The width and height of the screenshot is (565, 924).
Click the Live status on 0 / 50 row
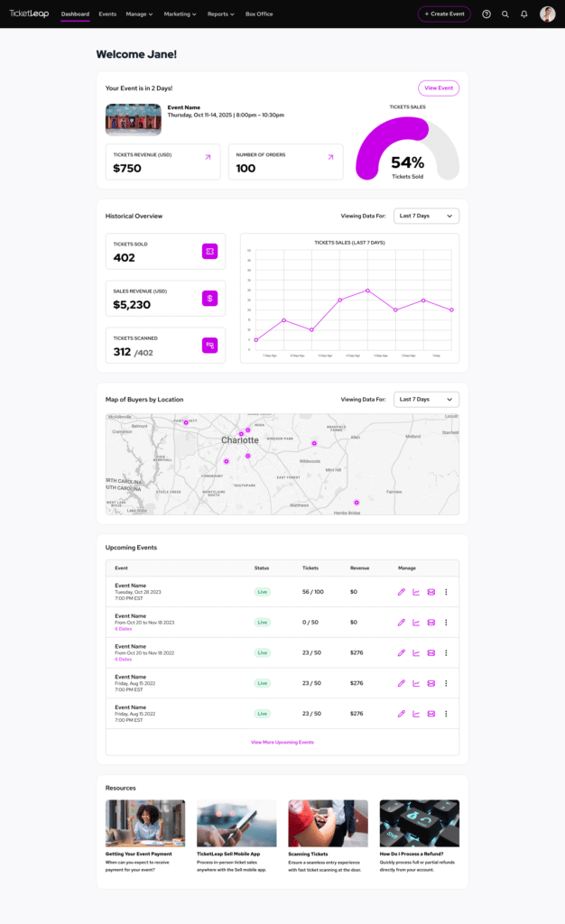[x=262, y=623]
